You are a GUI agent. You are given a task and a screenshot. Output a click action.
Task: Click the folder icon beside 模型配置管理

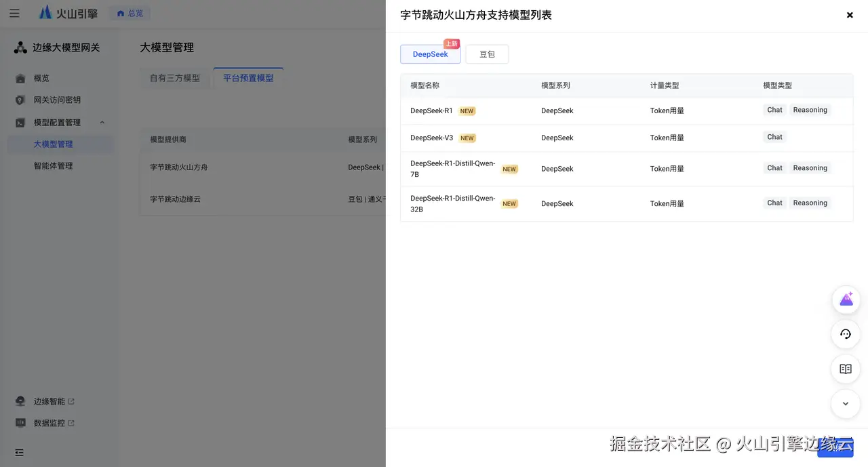(x=20, y=122)
